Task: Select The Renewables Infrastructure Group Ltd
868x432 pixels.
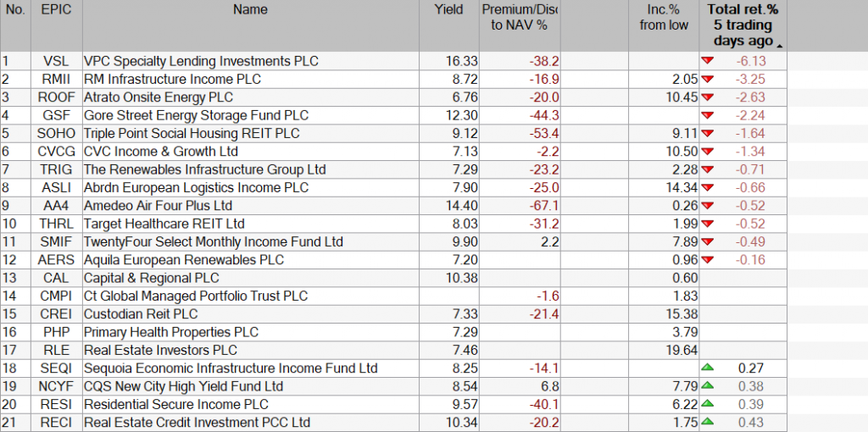Action: 205,169
